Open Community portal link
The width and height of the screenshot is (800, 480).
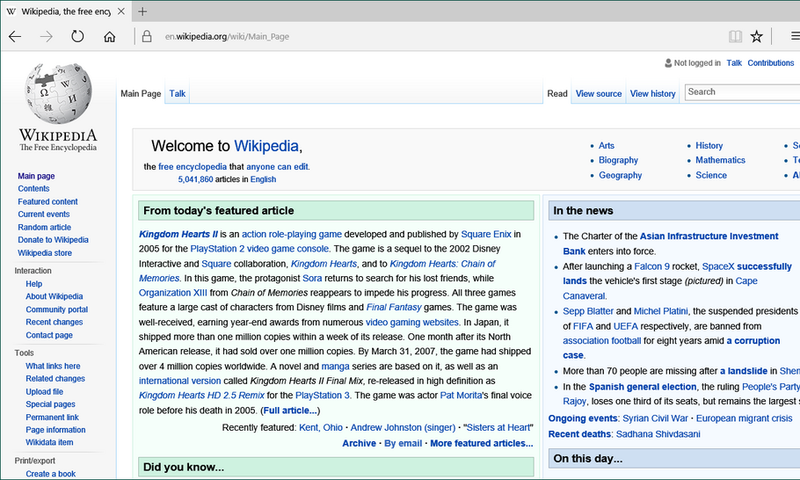point(57,309)
